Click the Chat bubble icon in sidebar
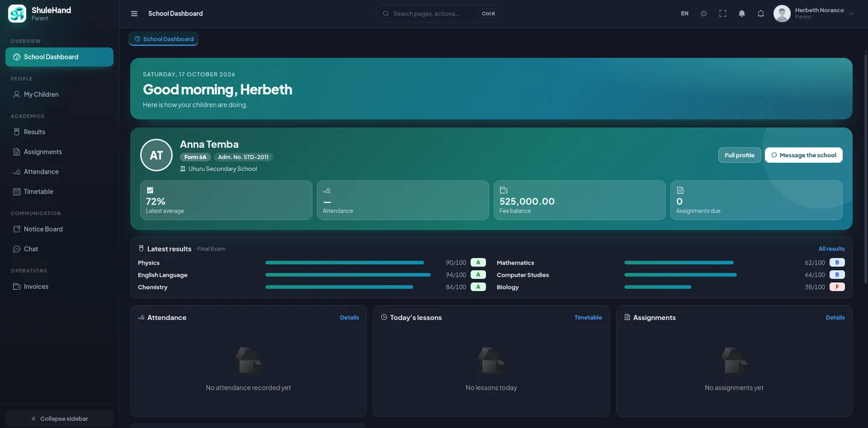Screen dimensions: 868x428 coord(17,249)
